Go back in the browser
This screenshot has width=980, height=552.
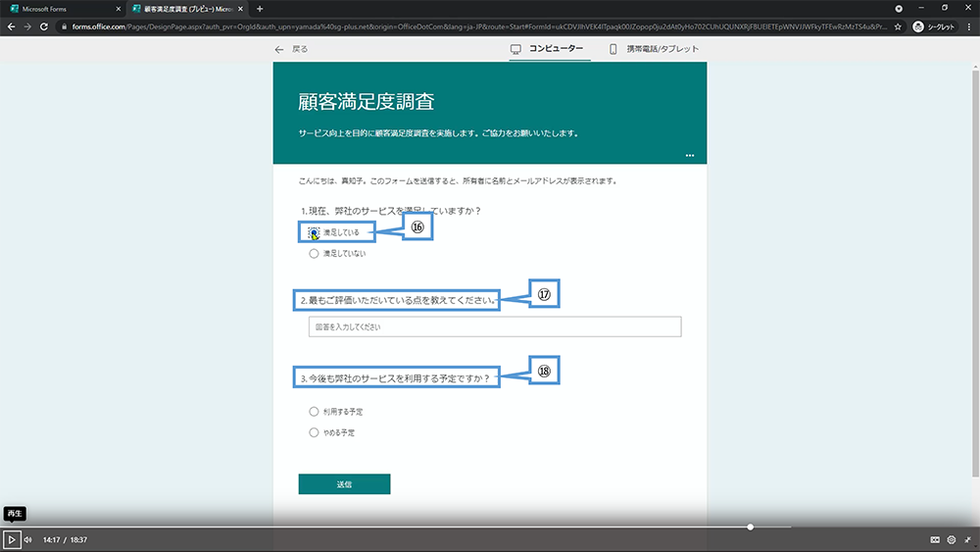[x=11, y=26]
